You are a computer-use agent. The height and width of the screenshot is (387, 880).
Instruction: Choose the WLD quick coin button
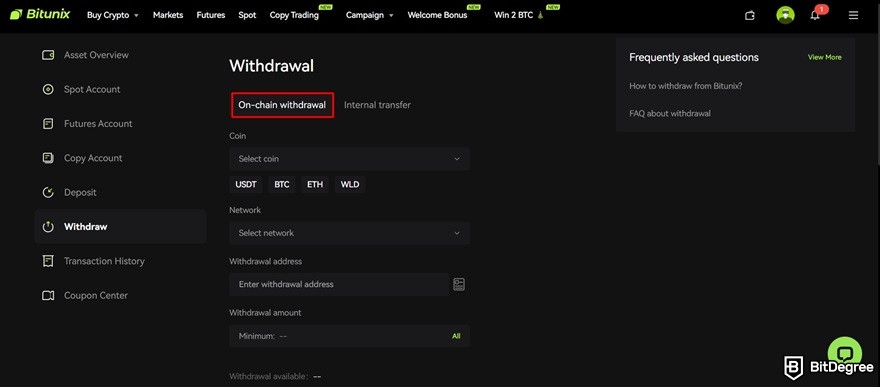tap(350, 185)
